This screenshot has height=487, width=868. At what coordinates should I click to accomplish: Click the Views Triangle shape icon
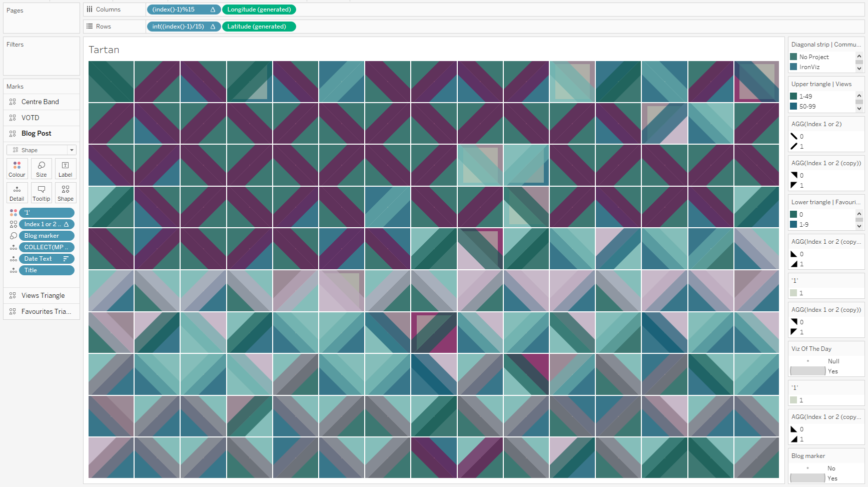click(13, 296)
